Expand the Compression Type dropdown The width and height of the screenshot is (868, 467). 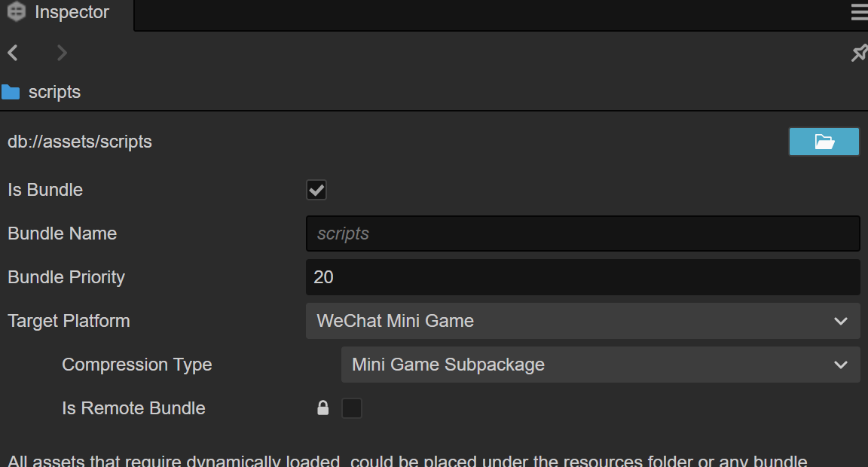click(600, 365)
